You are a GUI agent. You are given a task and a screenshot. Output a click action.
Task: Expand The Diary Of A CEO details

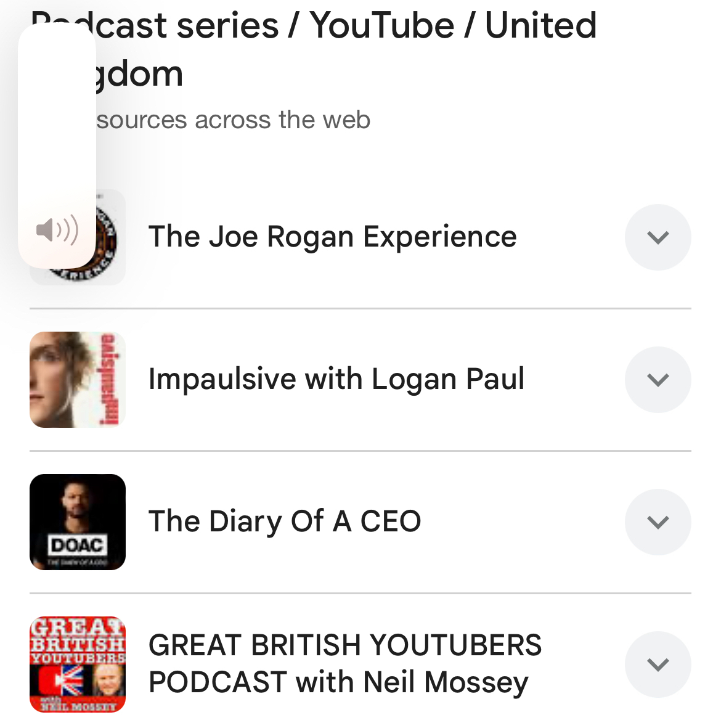coord(658,522)
